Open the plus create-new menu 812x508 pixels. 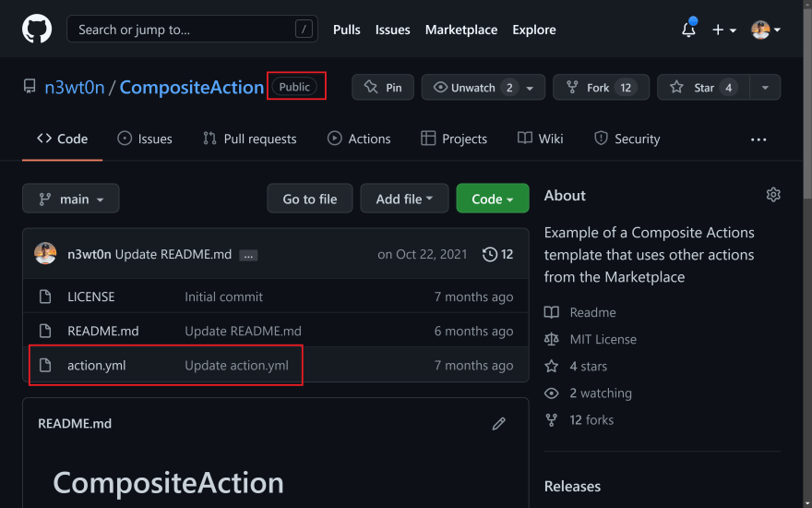click(x=724, y=30)
